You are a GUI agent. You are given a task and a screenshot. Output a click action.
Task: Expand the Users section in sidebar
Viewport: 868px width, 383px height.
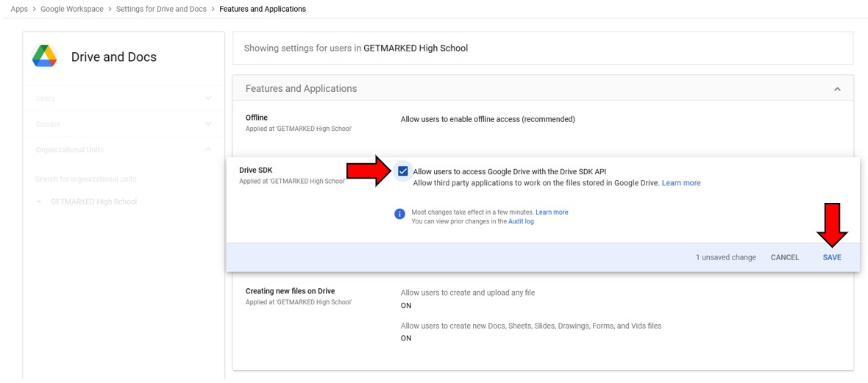click(x=208, y=98)
